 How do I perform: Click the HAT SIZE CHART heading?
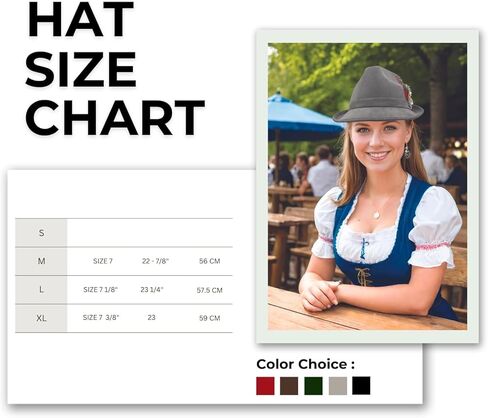(114, 68)
